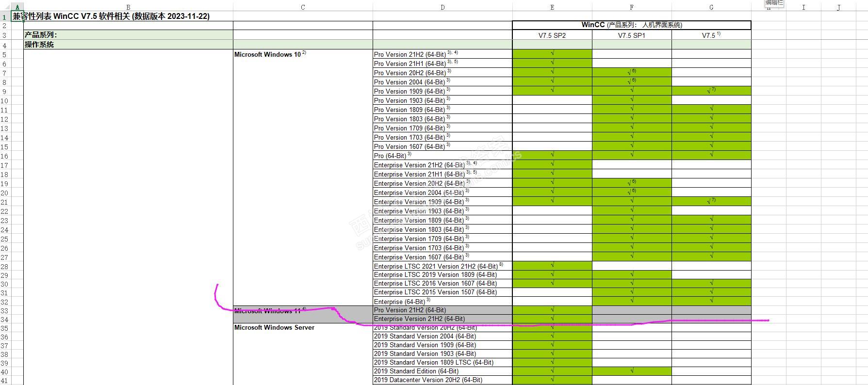Image resolution: width=868 pixels, height=385 pixels.
Task: Click the row 2 header
Action: [5, 26]
